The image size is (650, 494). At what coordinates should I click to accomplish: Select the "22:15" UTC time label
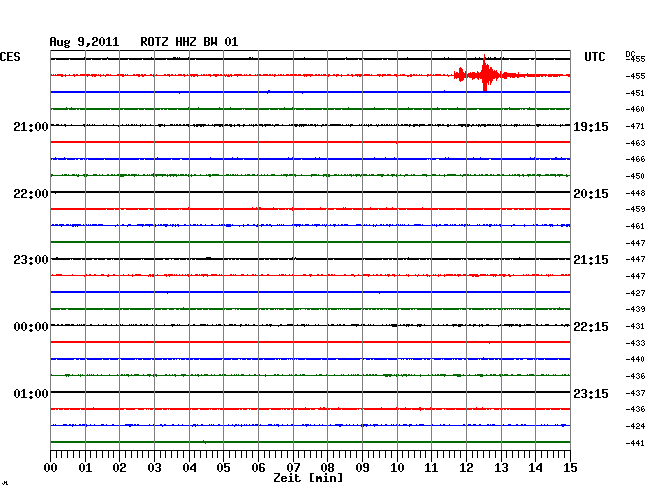point(591,327)
